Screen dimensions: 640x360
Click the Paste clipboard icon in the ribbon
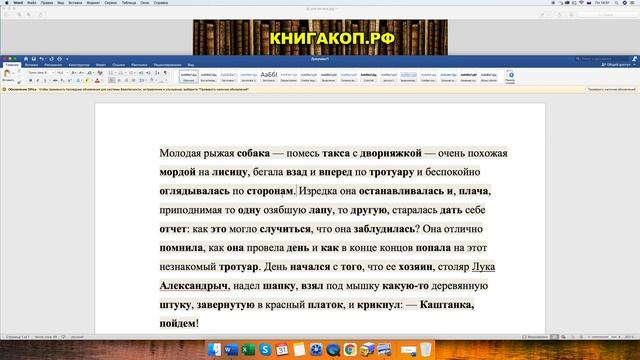point(7,73)
